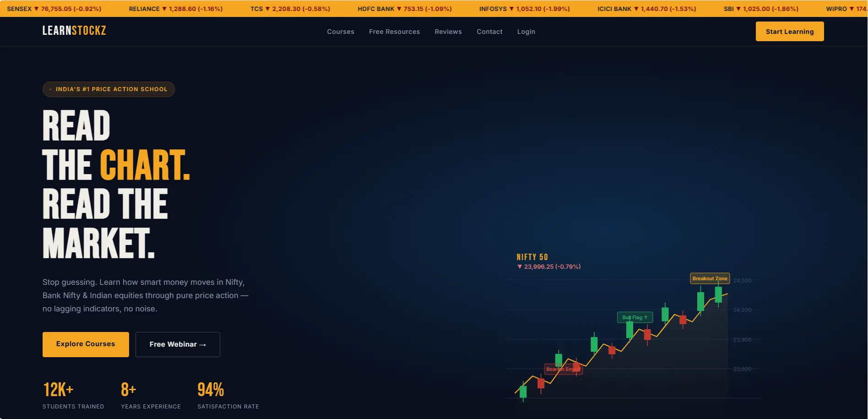Click the SBI ticker entry
Viewport: 868px width, 419px height.
tap(761, 9)
